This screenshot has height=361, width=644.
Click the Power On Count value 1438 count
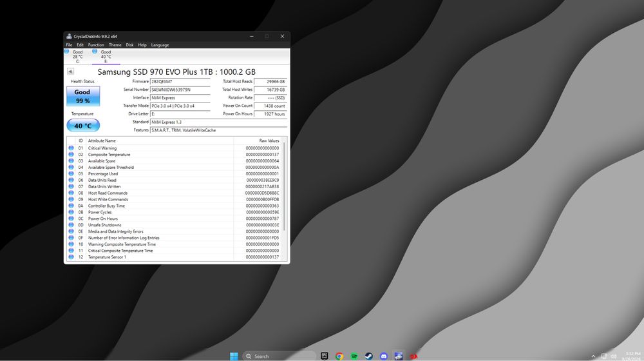(x=270, y=106)
